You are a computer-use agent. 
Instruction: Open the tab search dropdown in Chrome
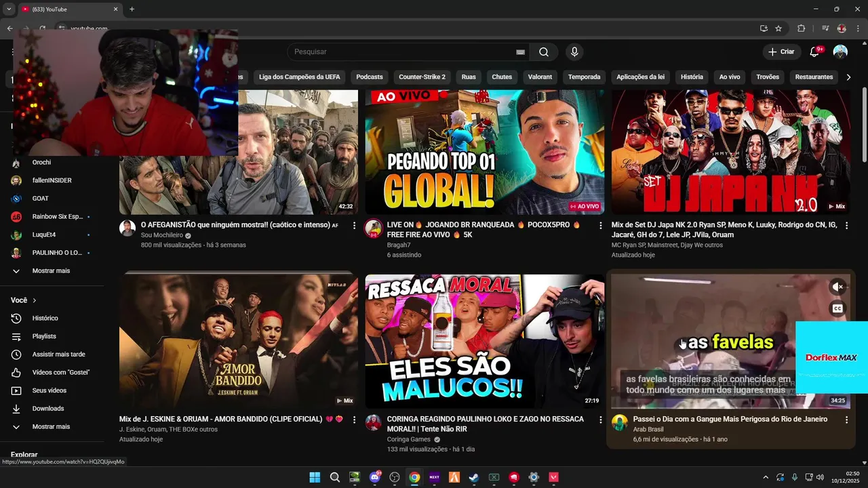(x=9, y=9)
